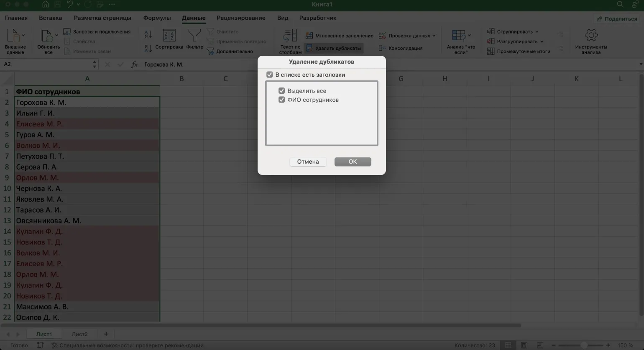Click the Refresh All icon

(46, 36)
